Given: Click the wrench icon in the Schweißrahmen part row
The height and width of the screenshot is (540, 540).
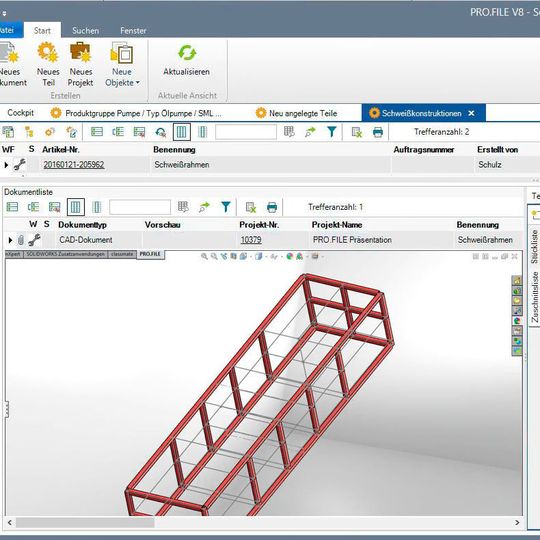Looking at the screenshot, I should (19, 165).
